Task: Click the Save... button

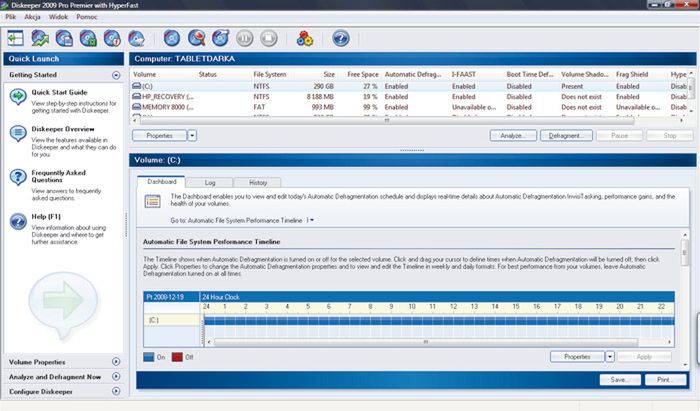Action: coord(619,380)
